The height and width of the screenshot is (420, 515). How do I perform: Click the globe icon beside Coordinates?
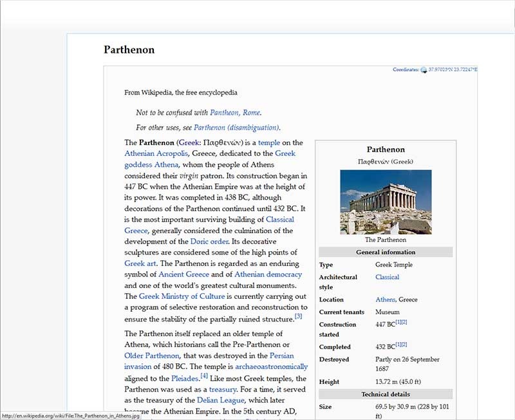click(424, 70)
